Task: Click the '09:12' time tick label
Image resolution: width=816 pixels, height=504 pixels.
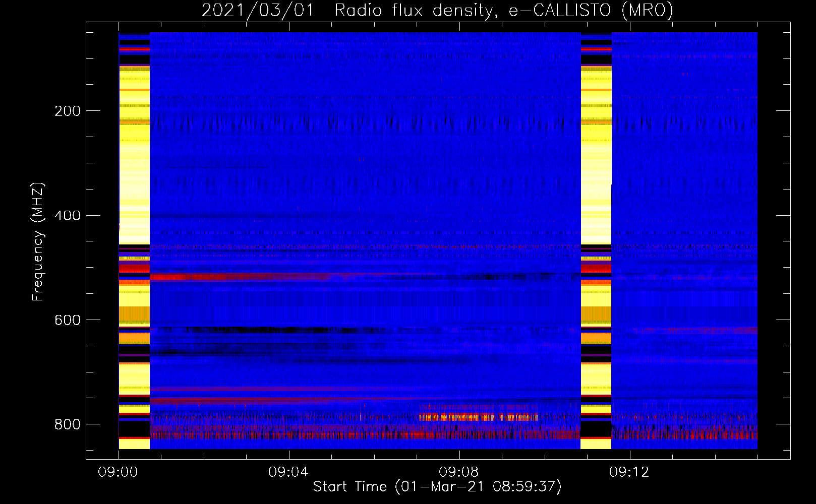Action: pos(629,472)
